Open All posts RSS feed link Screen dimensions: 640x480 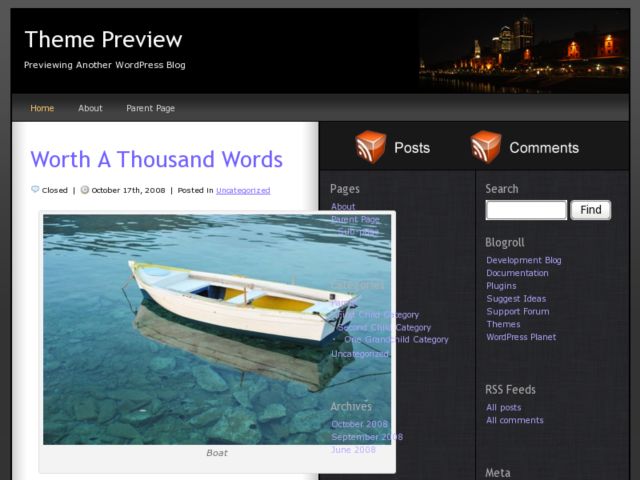pyautogui.click(x=504, y=407)
